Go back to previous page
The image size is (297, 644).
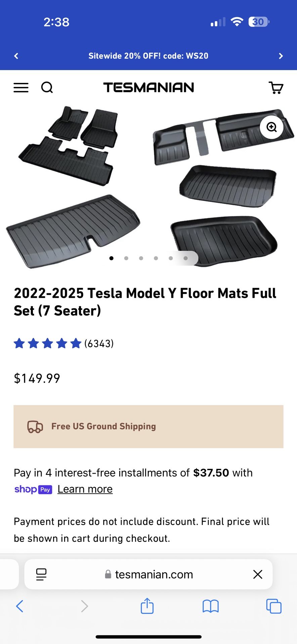[x=20, y=606]
